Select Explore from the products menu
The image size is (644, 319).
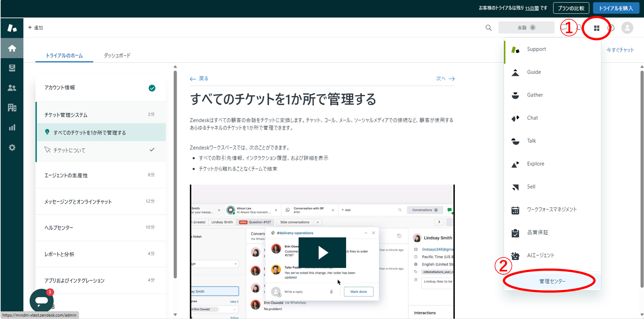(x=535, y=164)
